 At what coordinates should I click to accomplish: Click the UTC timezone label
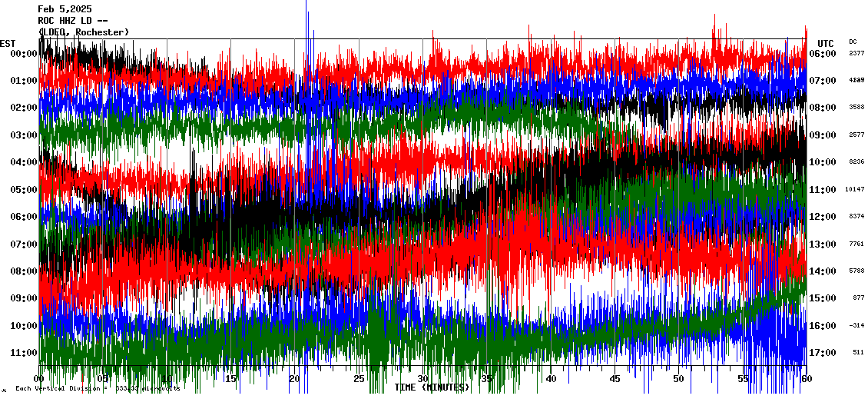(x=826, y=43)
